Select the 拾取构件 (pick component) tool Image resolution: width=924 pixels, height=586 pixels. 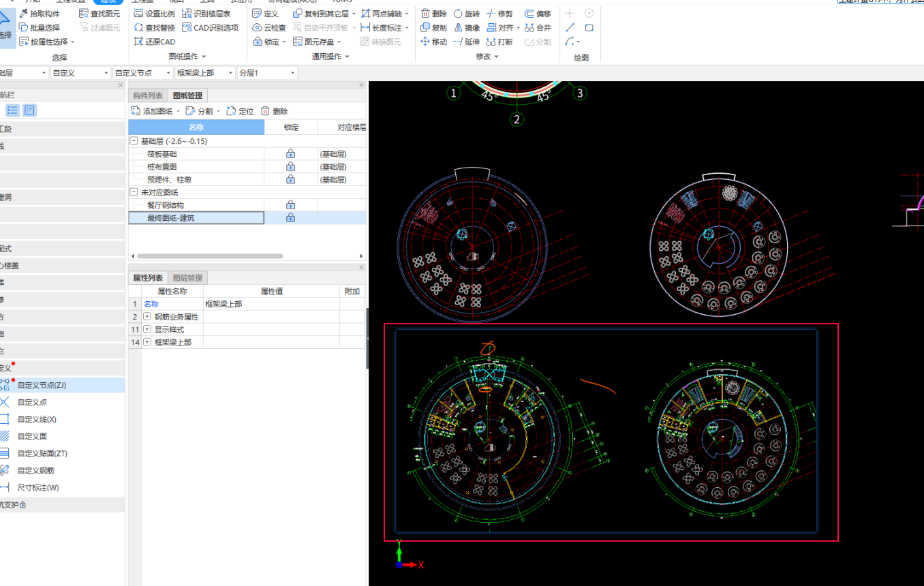(40, 14)
